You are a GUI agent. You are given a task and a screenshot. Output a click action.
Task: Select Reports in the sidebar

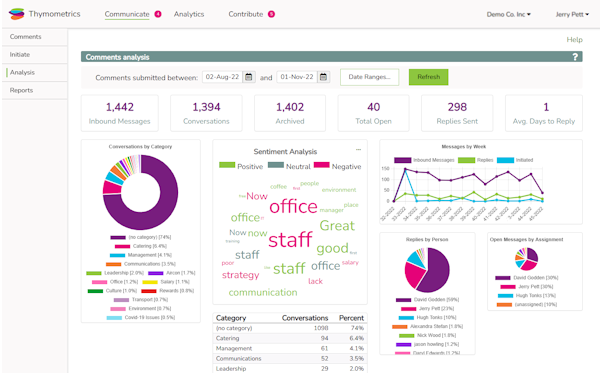coord(35,90)
